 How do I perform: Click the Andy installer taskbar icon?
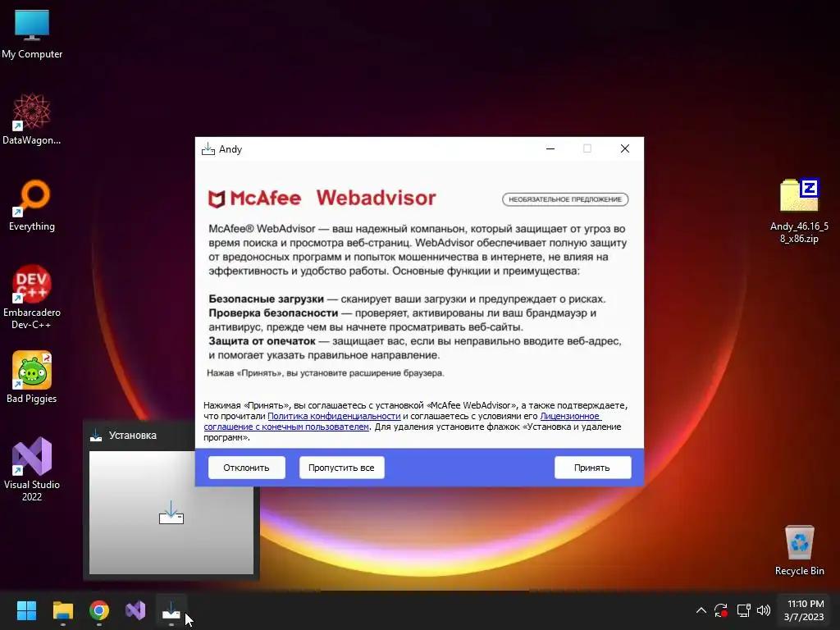[171, 610]
